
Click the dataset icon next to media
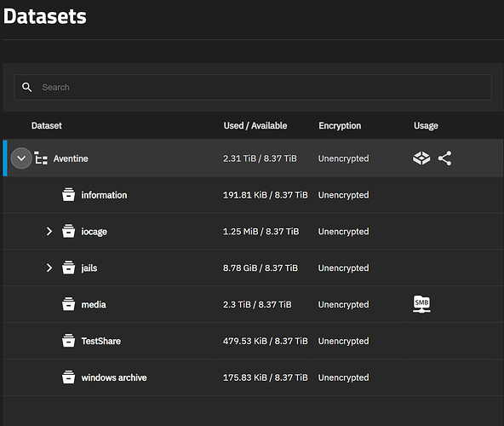click(68, 304)
